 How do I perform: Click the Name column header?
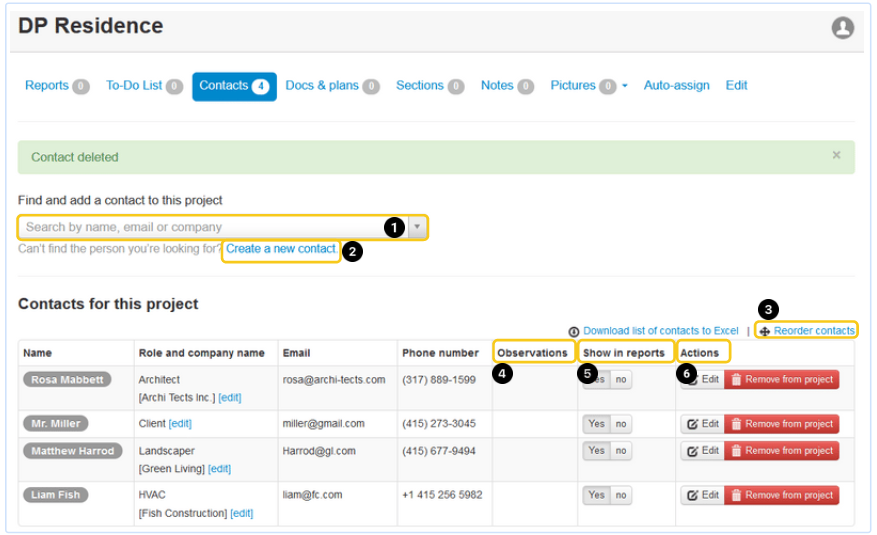point(37,353)
